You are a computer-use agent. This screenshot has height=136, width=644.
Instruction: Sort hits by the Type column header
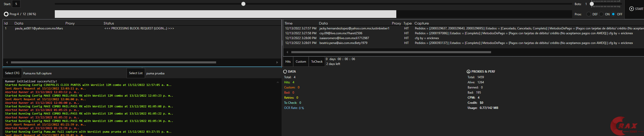(x=408, y=23)
